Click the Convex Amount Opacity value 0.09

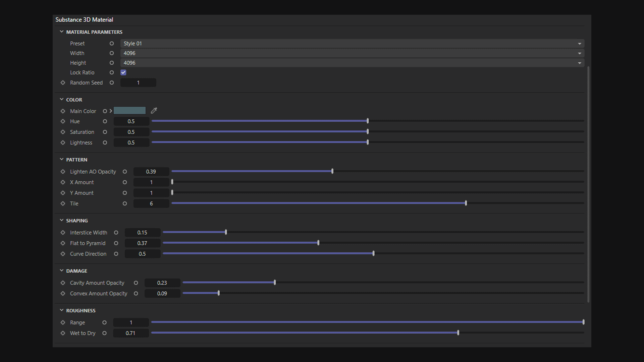coord(162,294)
